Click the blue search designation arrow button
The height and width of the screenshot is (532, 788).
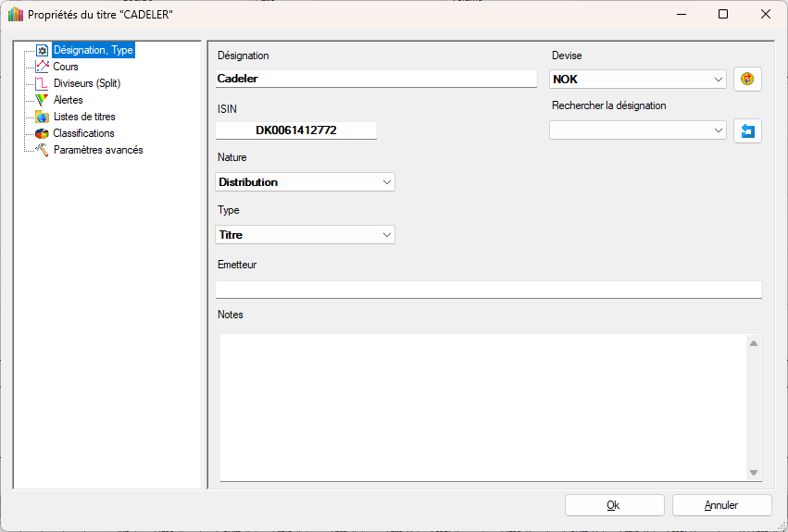[747, 131]
